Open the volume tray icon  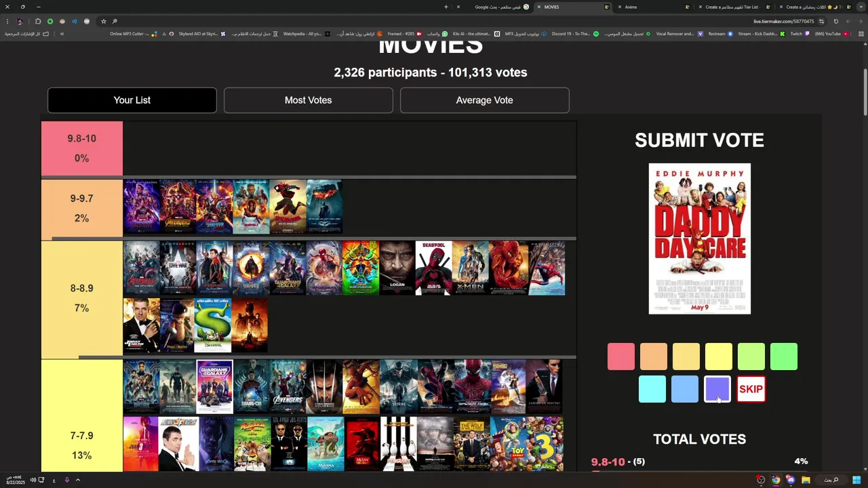[33, 480]
